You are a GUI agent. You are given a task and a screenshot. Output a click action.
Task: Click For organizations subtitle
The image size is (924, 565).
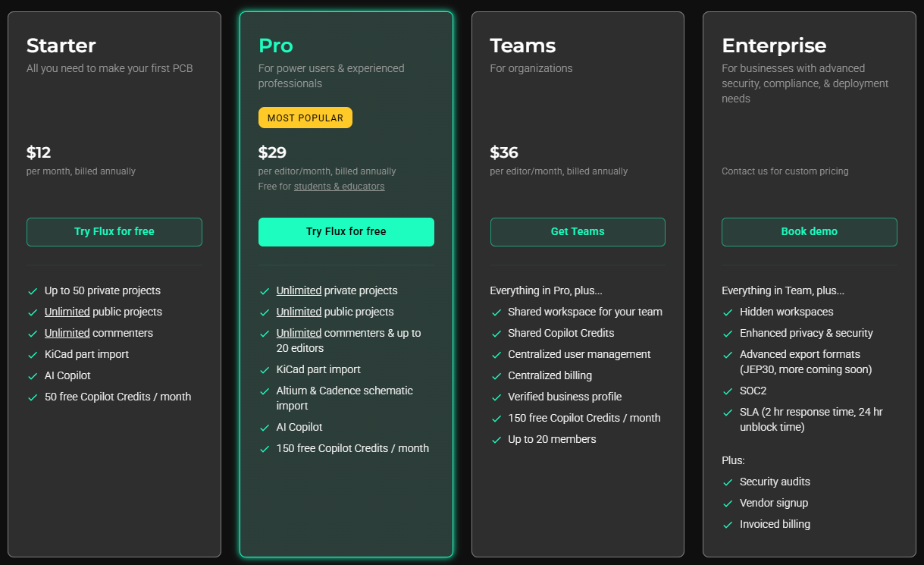pyautogui.click(x=531, y=68)
